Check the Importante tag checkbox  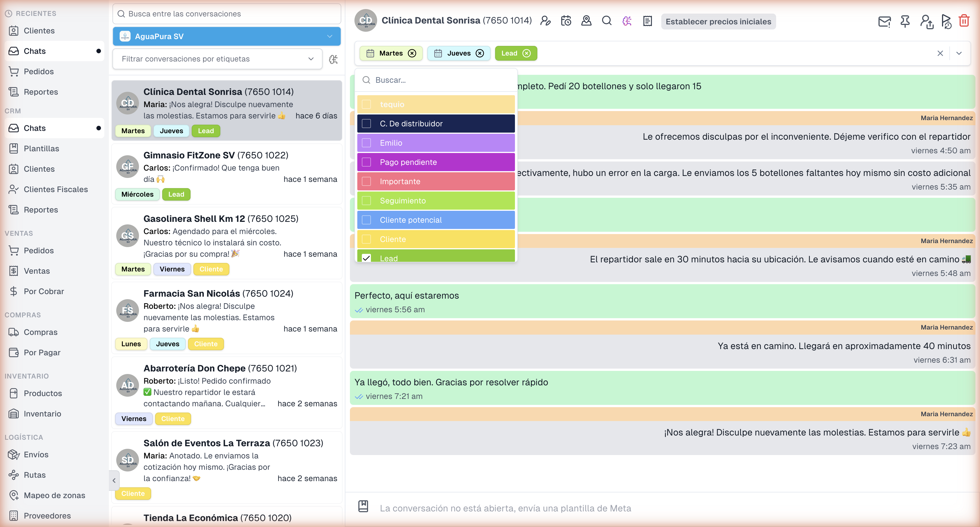click(366, 181)
